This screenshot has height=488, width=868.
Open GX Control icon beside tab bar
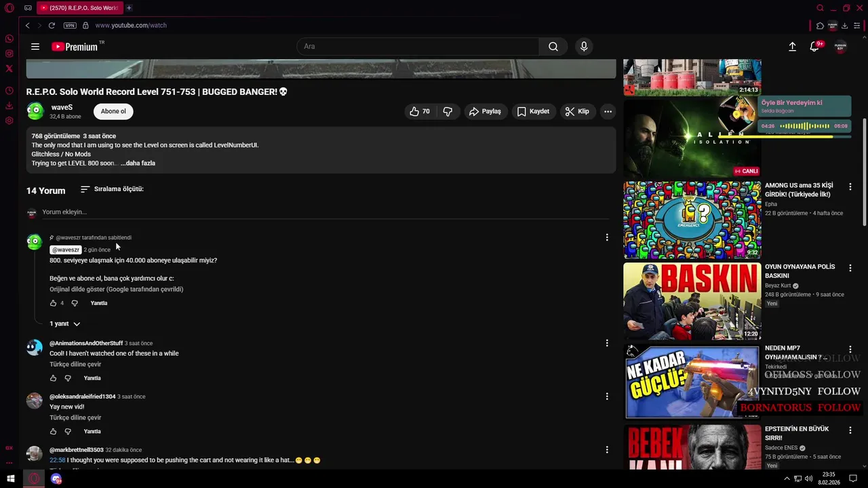coord(28,8)
